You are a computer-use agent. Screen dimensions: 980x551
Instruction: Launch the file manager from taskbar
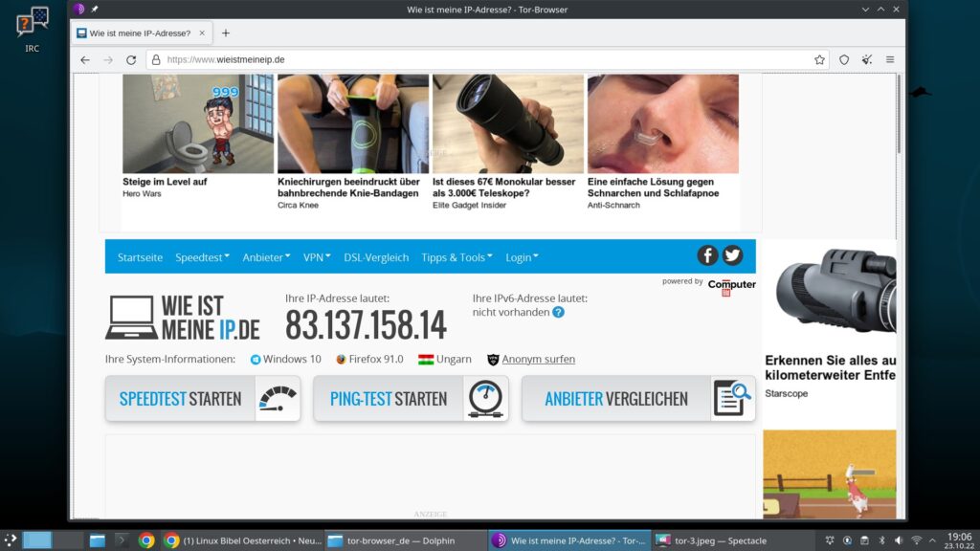pyautogui.click(x=97, y=540)
